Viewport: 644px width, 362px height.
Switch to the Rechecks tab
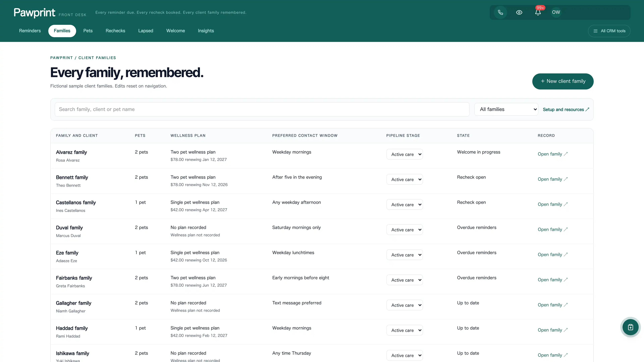[x=115, y=31]
